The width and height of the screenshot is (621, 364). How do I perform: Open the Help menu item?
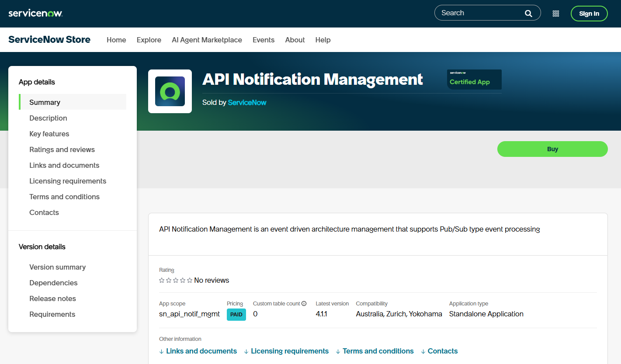(x=323, y=40)
